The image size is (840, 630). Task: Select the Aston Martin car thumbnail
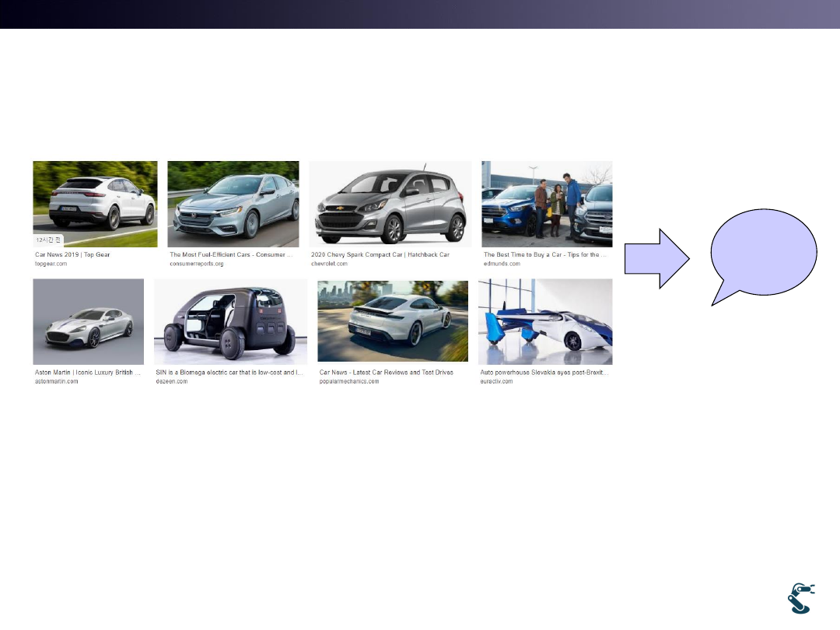[88, 321]
